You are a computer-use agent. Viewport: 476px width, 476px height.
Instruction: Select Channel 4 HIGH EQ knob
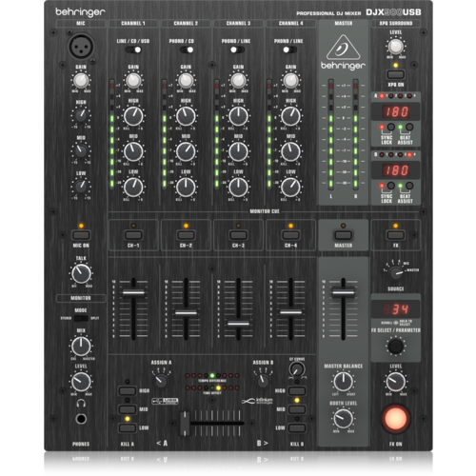(x=290, y=116)
